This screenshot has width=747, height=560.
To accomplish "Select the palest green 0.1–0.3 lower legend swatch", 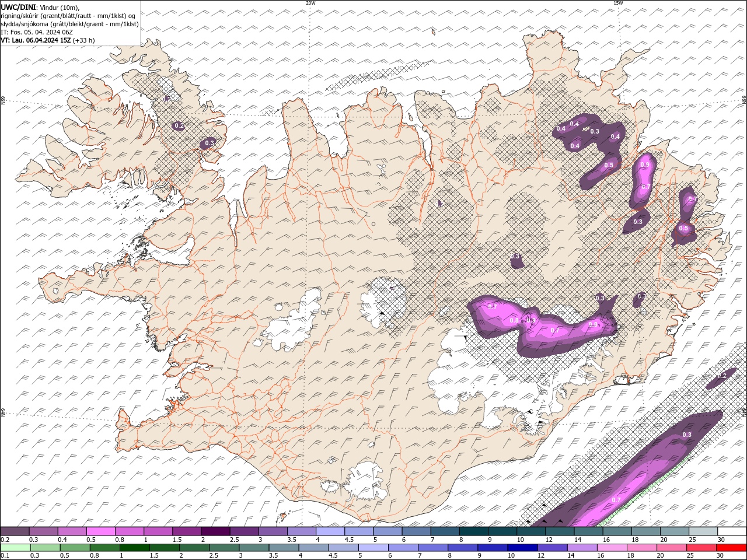I will (x=16, y=548).
